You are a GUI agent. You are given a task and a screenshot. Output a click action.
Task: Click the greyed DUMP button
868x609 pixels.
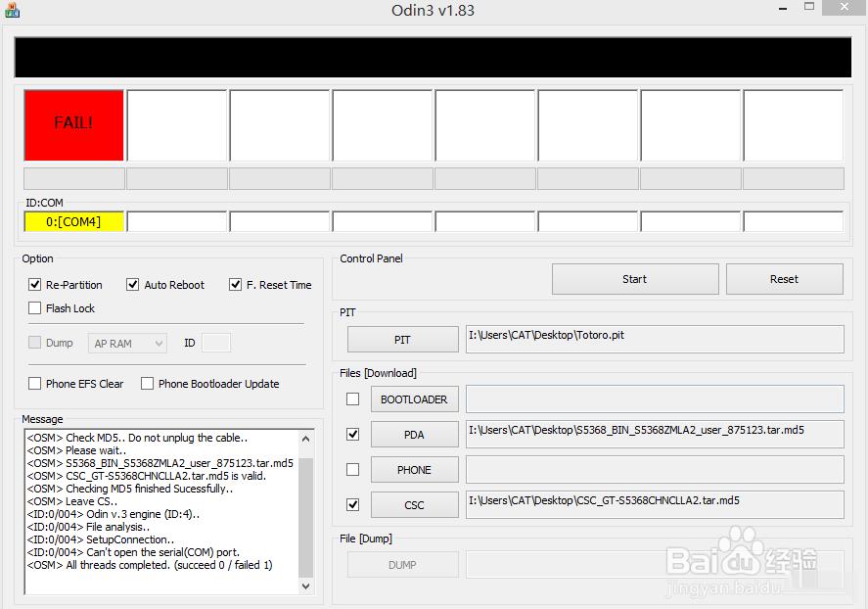[402, 565]
